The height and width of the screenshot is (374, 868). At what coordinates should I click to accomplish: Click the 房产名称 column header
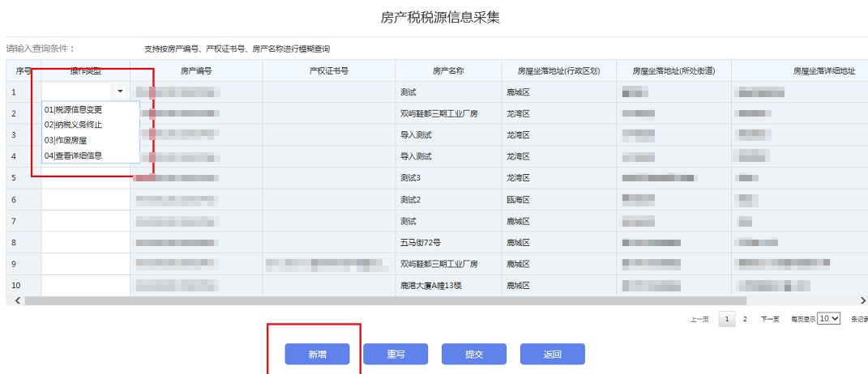point(447,71)
